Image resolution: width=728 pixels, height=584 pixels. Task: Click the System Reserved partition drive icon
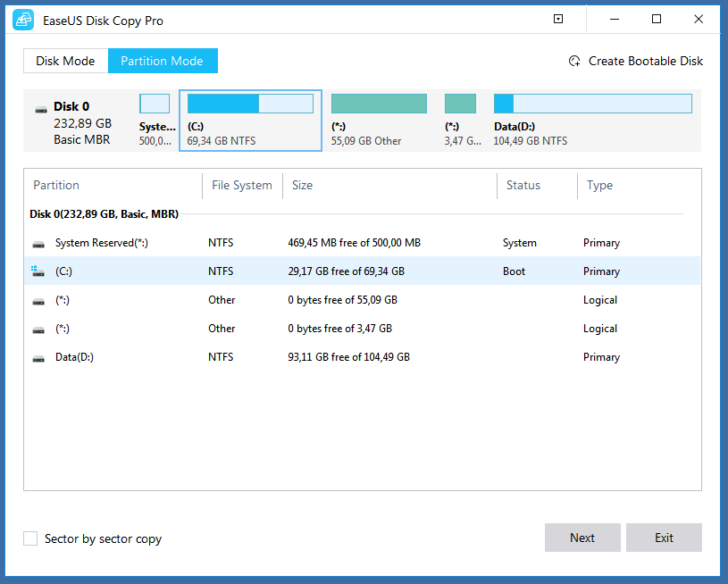(38, 244)
